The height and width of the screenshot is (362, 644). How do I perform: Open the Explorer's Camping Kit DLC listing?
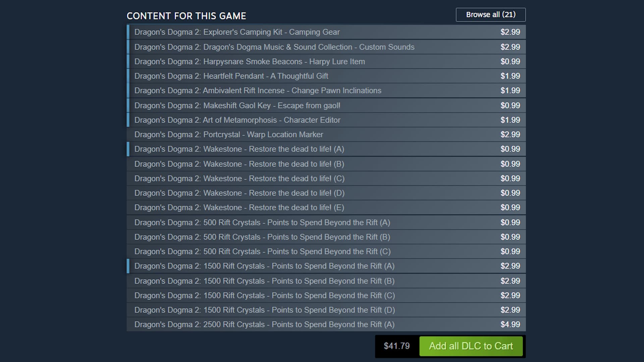(x=237, y=32)
